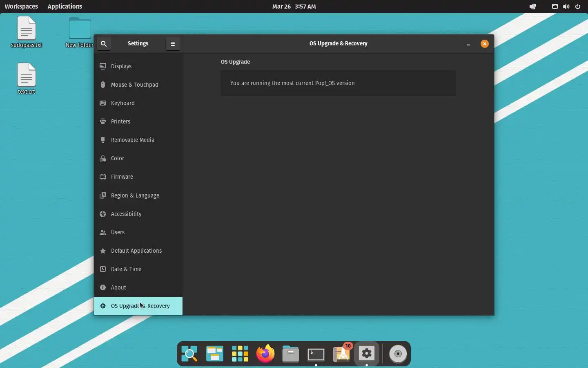Close the Settings window

485,44
